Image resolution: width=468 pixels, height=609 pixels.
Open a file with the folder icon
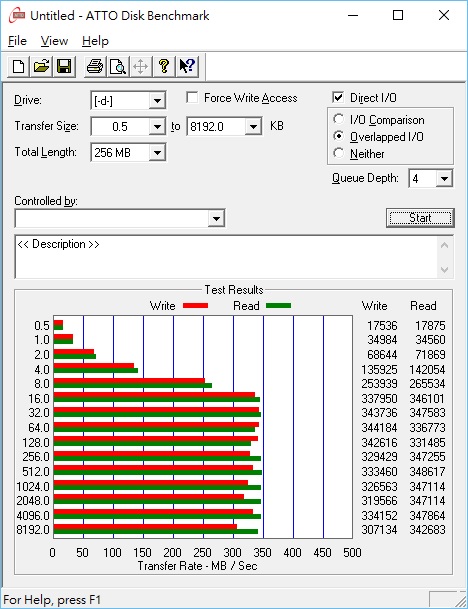click(x=41, y=67)
